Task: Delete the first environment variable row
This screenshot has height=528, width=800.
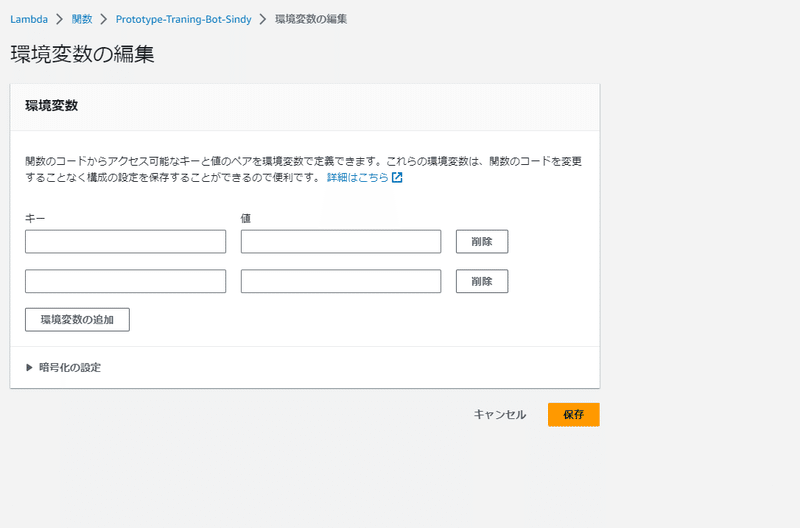Action: click(x=482, y=241)
